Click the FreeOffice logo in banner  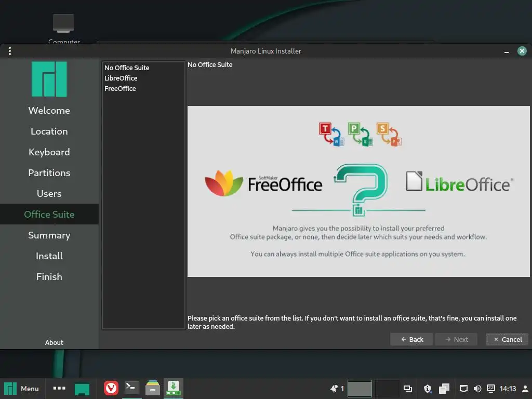263,183
